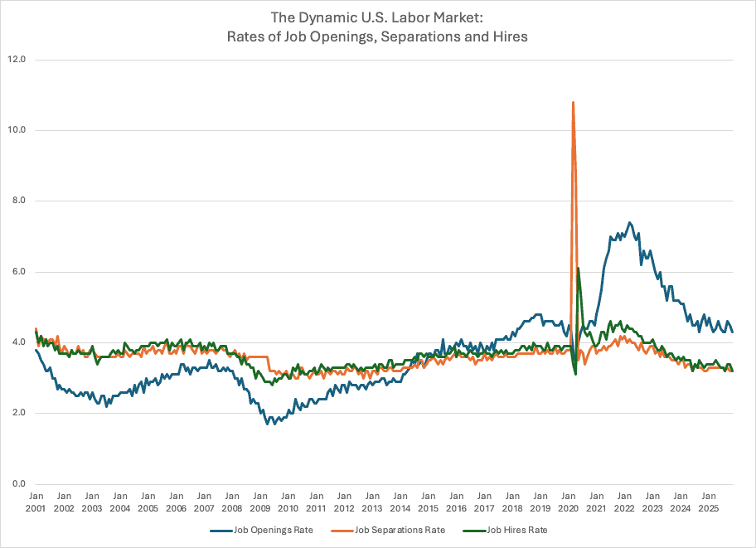Select the Jan 2025 x-axis label
The image size is (756, 548).
tap(708, 502)
